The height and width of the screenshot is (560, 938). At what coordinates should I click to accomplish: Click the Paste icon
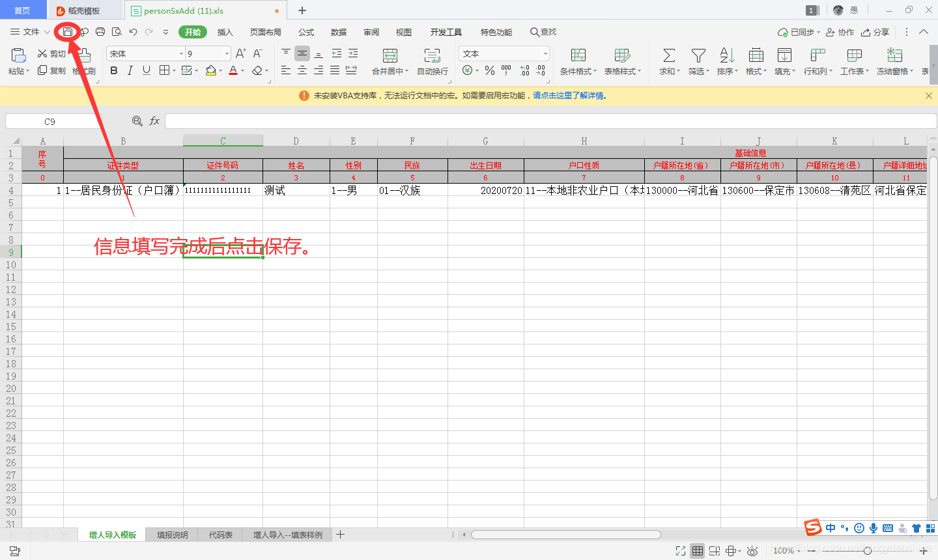pos(18,55)
